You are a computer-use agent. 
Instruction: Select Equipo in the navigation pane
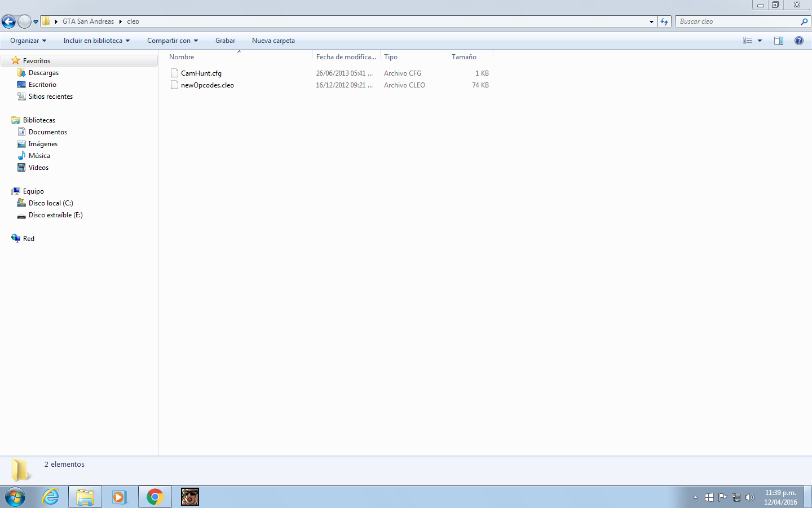[33, 191]
